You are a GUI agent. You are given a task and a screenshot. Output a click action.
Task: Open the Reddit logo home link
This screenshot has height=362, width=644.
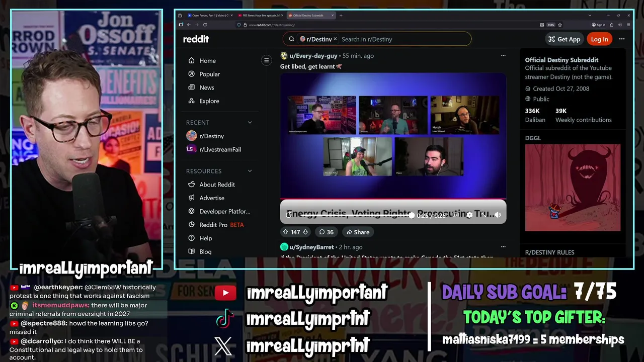pyautogui.click(x=196, y=39)
